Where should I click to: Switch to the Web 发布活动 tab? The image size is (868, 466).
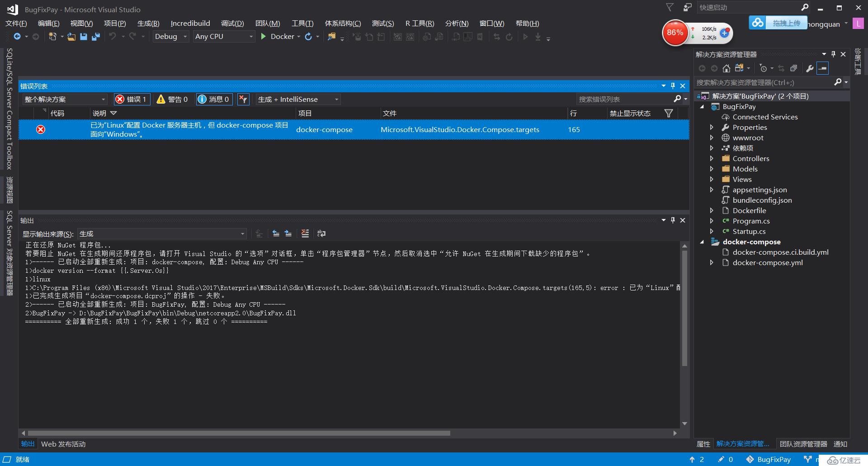point(63,444)
